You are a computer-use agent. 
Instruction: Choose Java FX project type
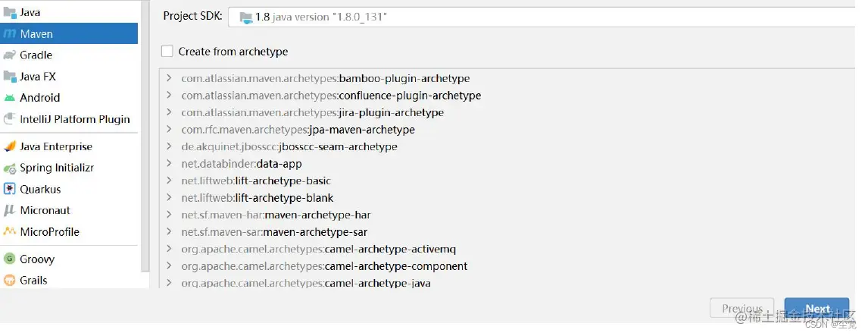(69, 77)
